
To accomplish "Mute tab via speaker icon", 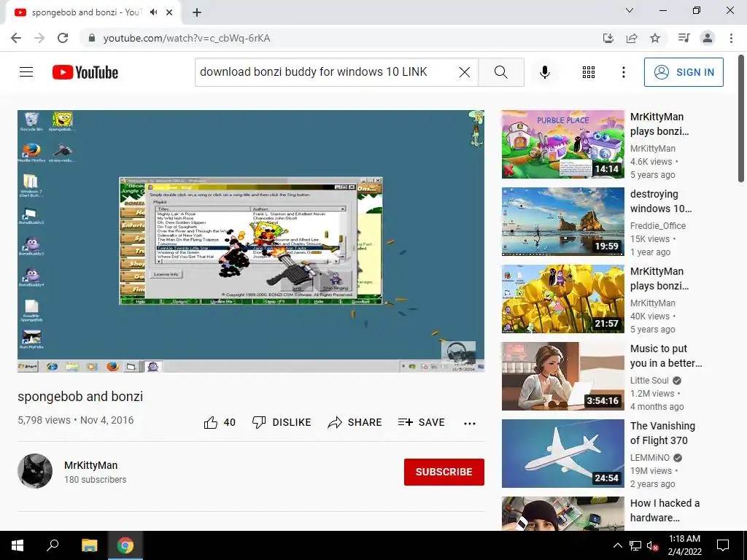I will click(x=153, y=12).
